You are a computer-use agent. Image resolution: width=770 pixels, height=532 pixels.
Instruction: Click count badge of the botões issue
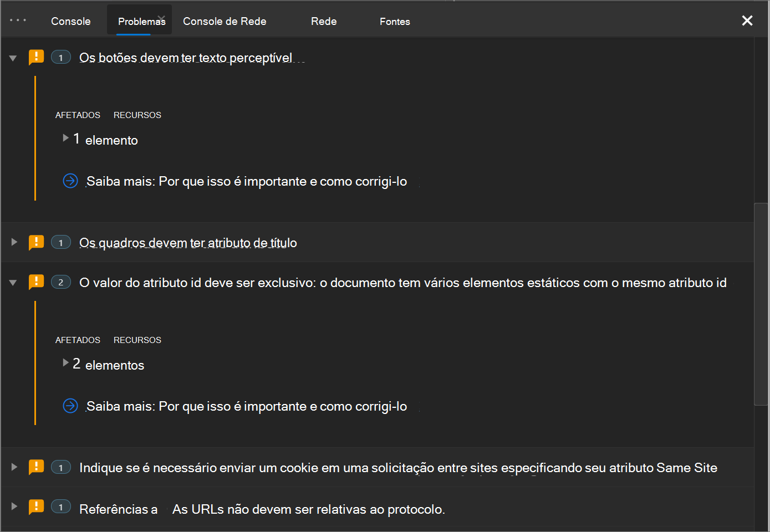click(x=61, y=57)
